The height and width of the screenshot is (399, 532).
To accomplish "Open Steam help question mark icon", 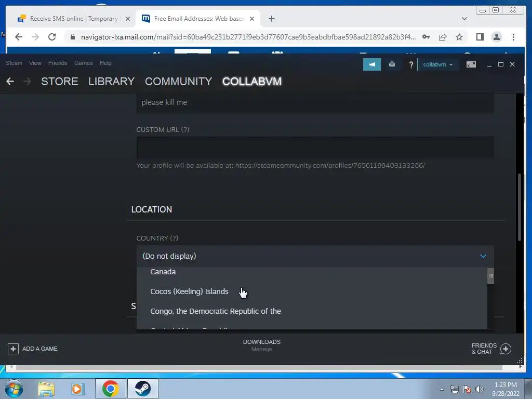I will point(411,64).
